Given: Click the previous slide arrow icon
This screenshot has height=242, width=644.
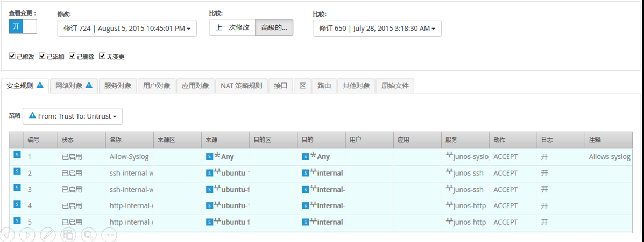Looking at the screenshot, I should (8, 234).
